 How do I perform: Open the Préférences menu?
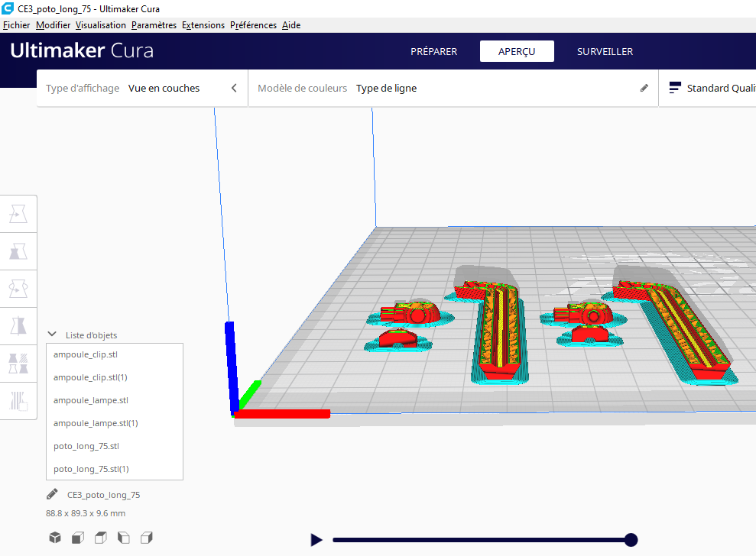(253, 25)
